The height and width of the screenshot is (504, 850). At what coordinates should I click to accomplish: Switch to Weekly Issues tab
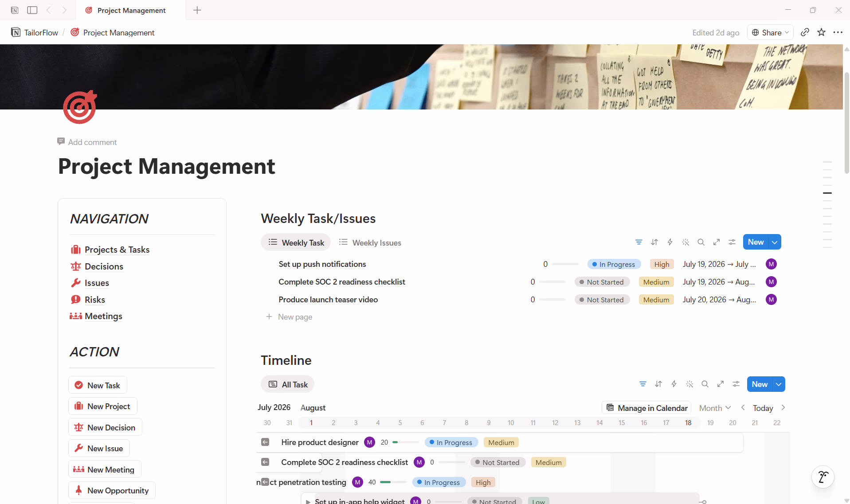(x=370, y=242)
